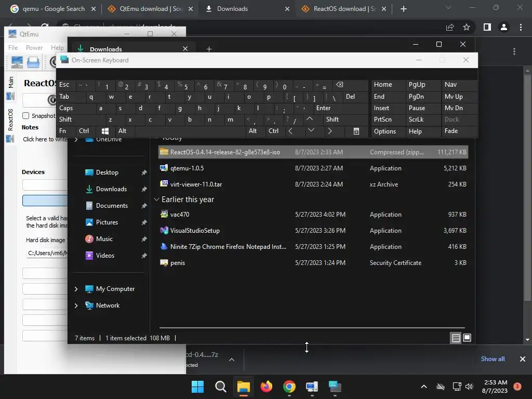Open the ReactOS-0.4.14 release iso file
The height and width of the screenshot is (399, 532).
click(x=313, y=152)
